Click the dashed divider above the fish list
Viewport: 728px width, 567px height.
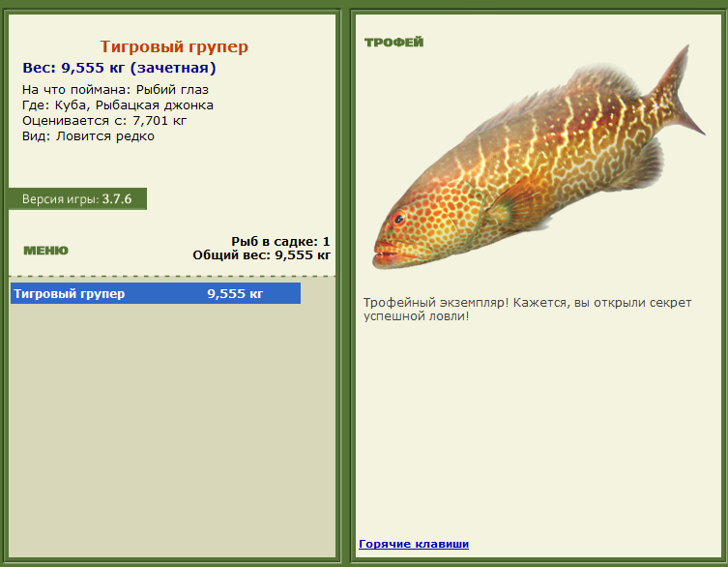(172, 277)
